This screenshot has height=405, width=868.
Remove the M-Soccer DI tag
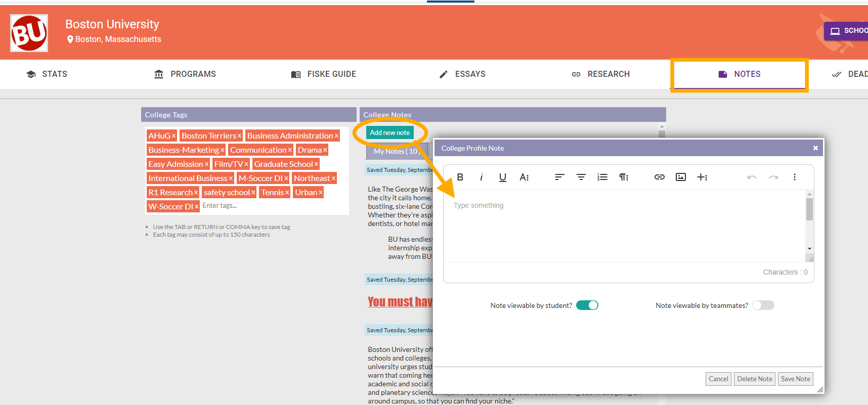pyautogui.click(x=286, y=178)
